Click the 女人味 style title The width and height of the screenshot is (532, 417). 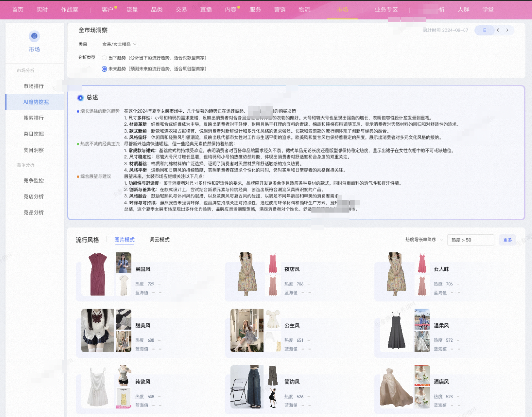(x=441, y=269)
